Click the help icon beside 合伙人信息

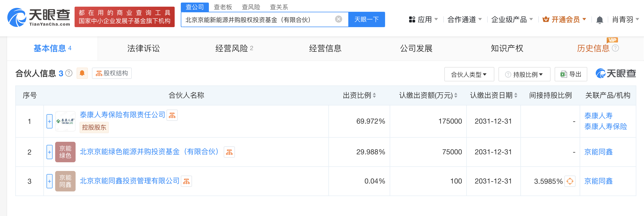point(69,73)
